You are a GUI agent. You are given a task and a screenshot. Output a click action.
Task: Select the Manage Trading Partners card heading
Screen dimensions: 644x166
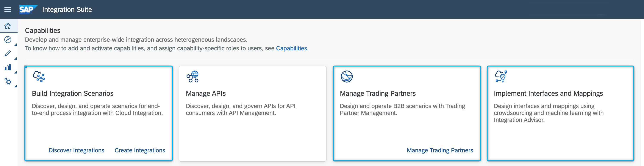tap(378, 93)
